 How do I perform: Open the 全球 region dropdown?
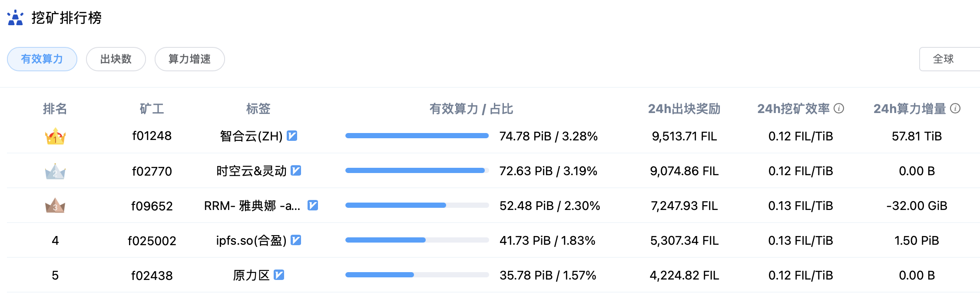click(950, 59)
